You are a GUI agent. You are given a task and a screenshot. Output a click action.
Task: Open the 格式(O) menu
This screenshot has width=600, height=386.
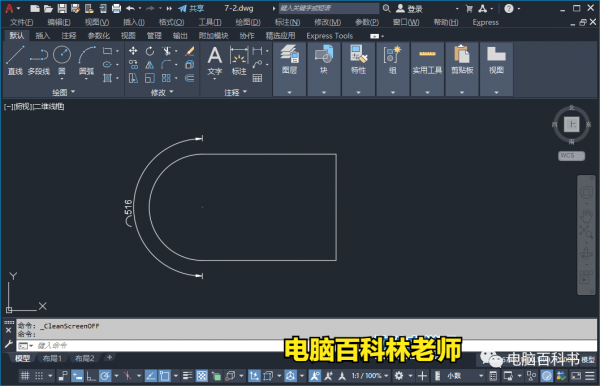171,22
